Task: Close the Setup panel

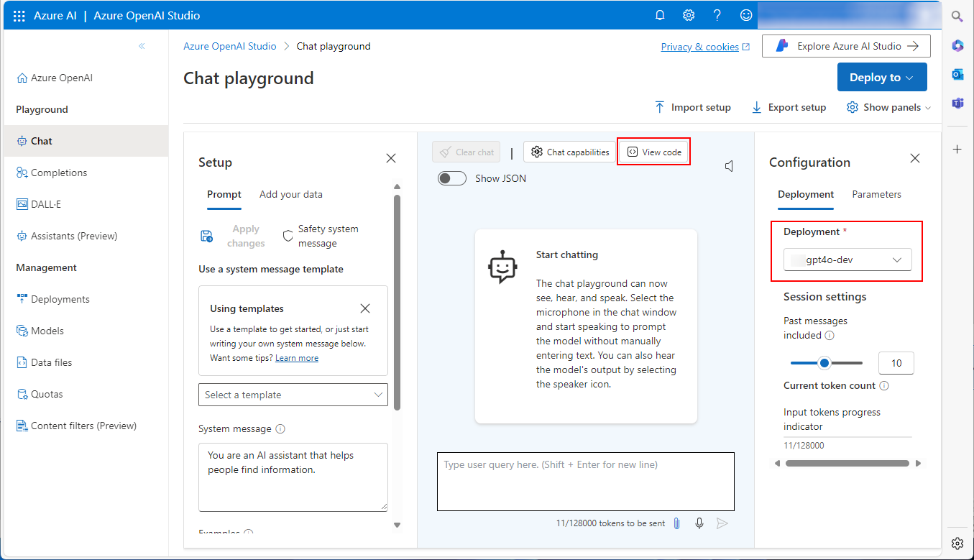Action: (391, 158)
